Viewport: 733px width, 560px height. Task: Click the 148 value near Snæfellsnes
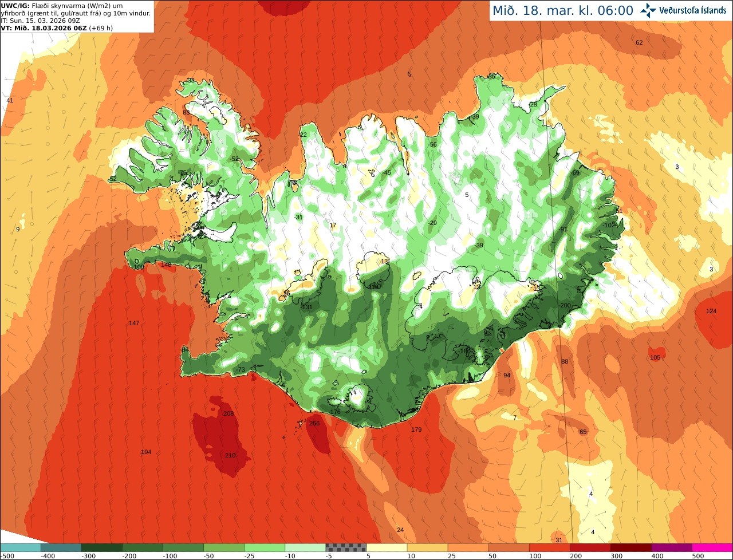click(166, 265)
